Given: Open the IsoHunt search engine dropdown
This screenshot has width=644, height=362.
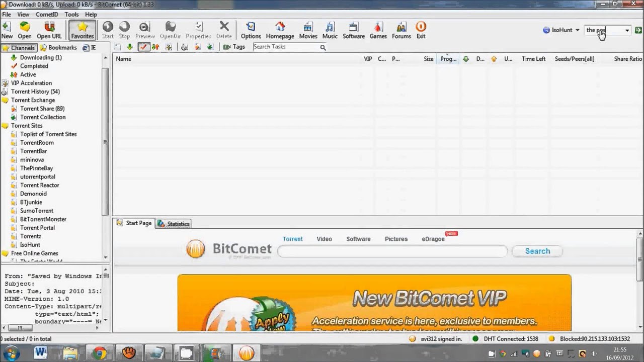Looking at the screenshot, I should 561,30.
